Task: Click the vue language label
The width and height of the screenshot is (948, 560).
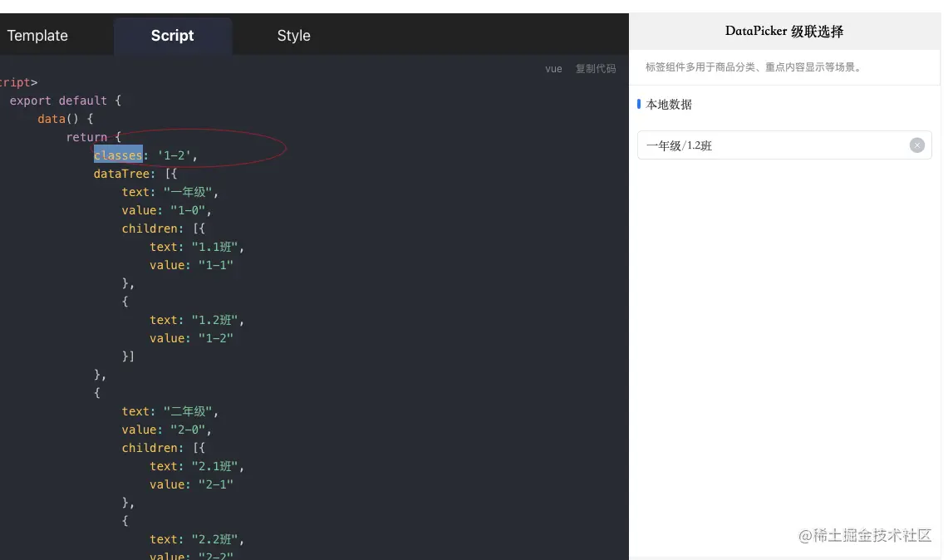Action: click(553, 69)
